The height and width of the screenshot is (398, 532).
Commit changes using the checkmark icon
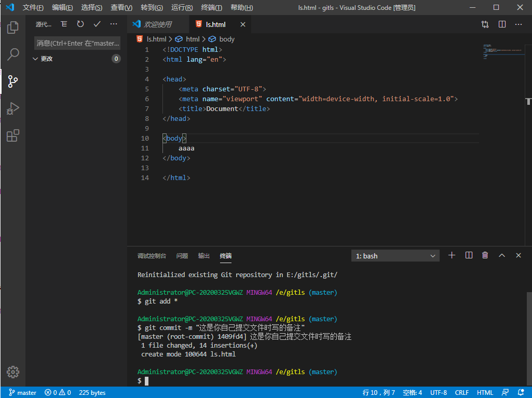[x=97, y=24]
